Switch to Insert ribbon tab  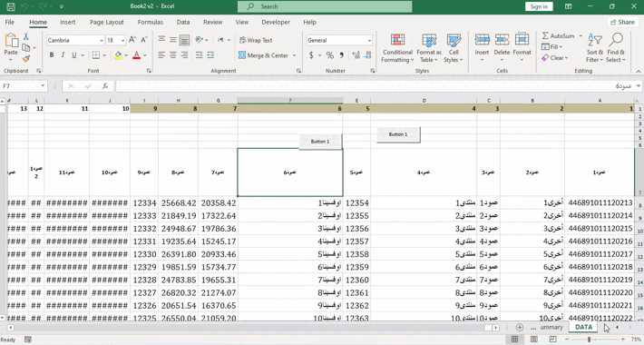pos(67,22)
